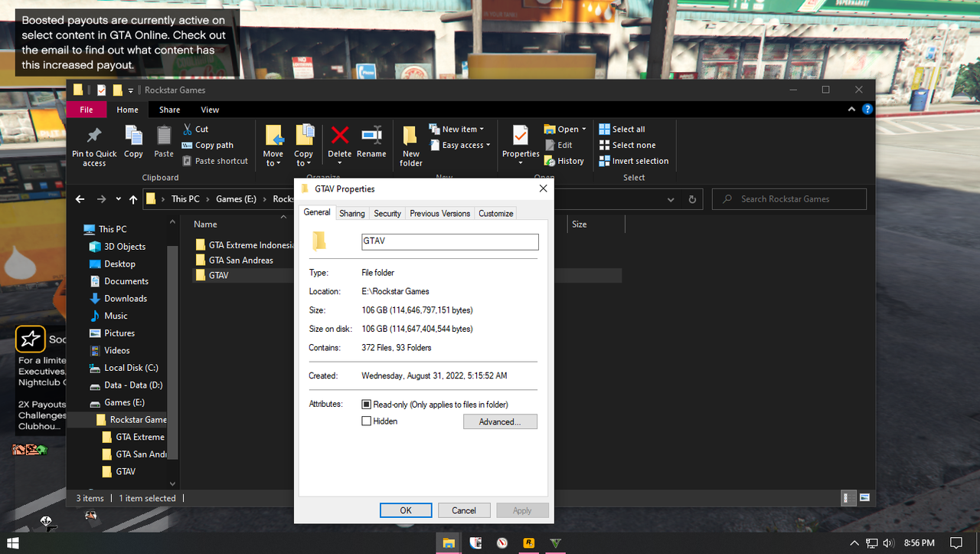Go back with the Back arrow
This screenshot has height=554, width=980.
click(x=80, y=199)
